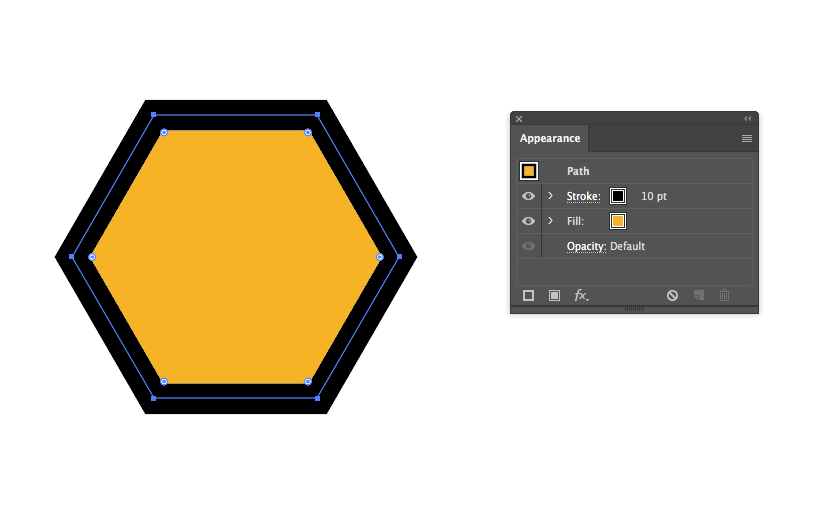Select hexagon's left anchor point
The image size is (825, 523).
tap(72, 257)
